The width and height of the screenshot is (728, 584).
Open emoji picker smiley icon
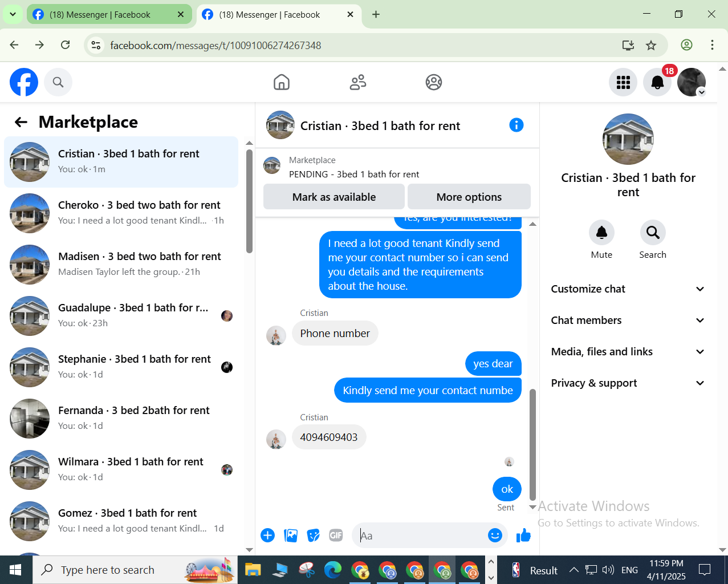(x=495, y=535)
